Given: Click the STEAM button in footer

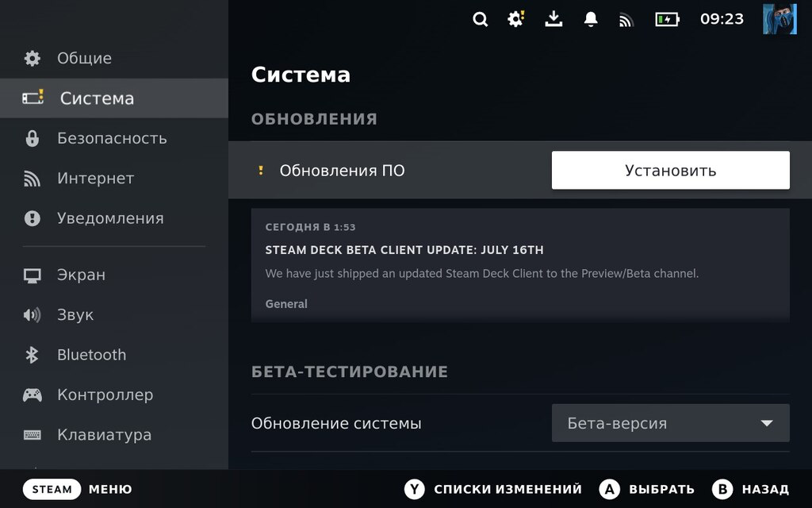Looking at the screenshot, I should 52,489.
